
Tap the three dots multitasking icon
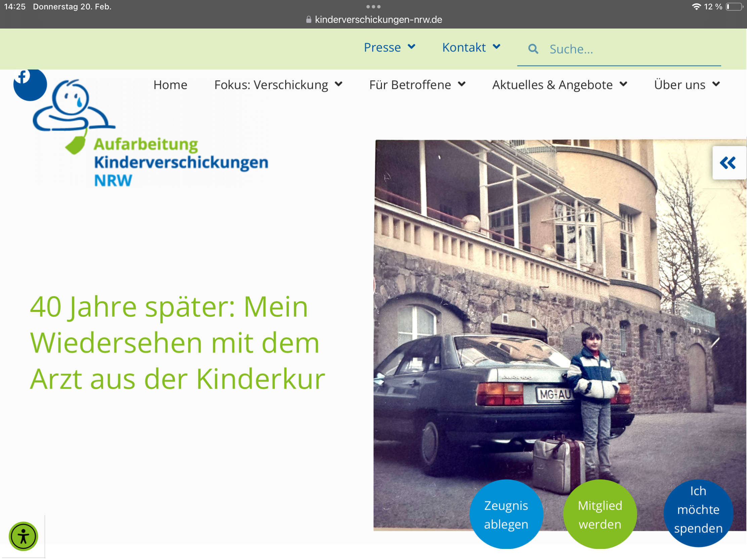(x=373, y=7)
